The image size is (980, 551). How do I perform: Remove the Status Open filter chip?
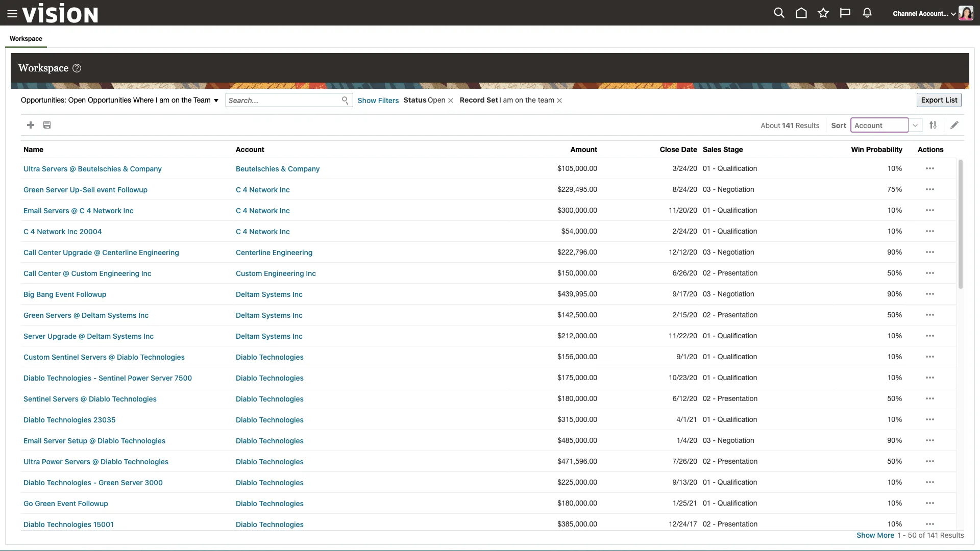[451, 101]
